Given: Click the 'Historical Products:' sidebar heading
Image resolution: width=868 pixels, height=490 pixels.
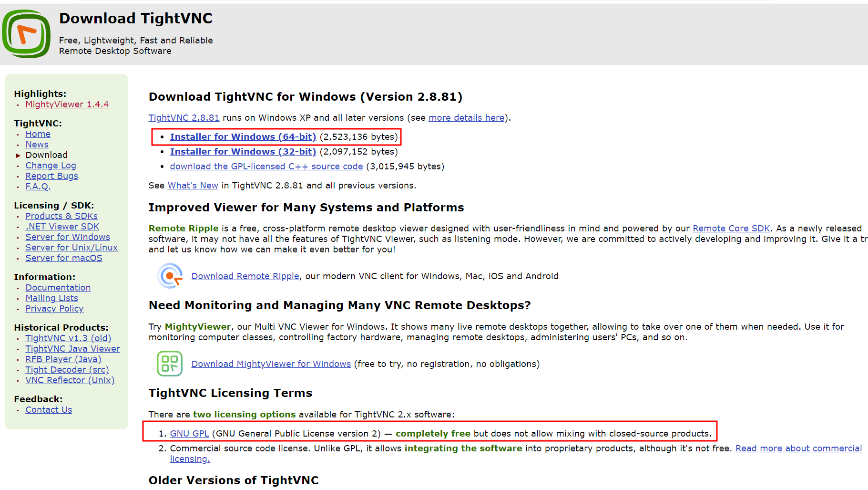Looking at the screenshot, I should [x=61, y=328].
